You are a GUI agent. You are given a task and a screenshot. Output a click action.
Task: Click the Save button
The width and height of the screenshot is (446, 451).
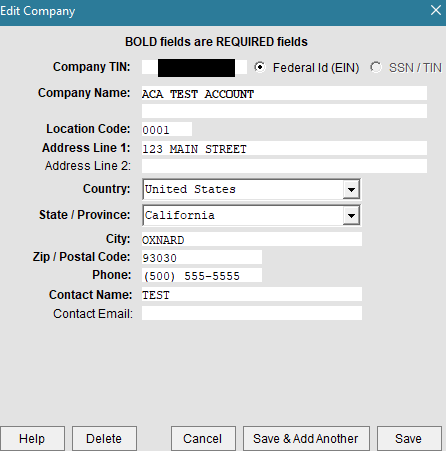pos(409,439)
